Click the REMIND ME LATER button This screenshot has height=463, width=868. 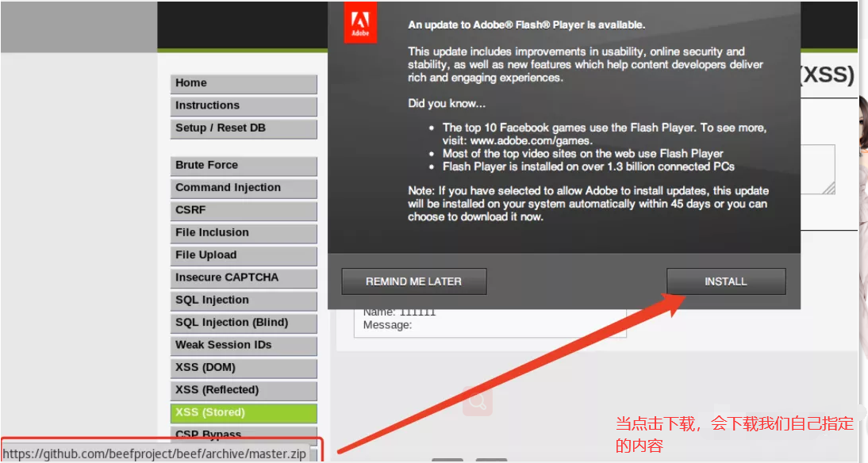pos(413,281)
